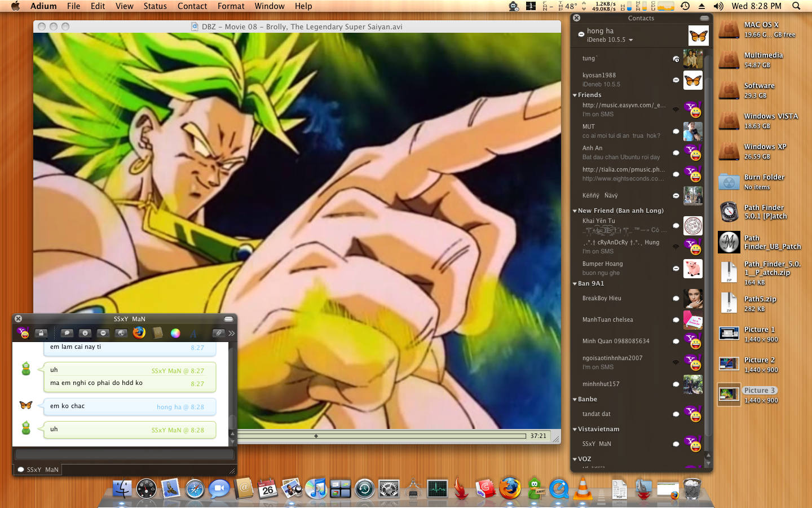812x508 pixels.
Task: Select contact Anh An
Action: [638, 153]
